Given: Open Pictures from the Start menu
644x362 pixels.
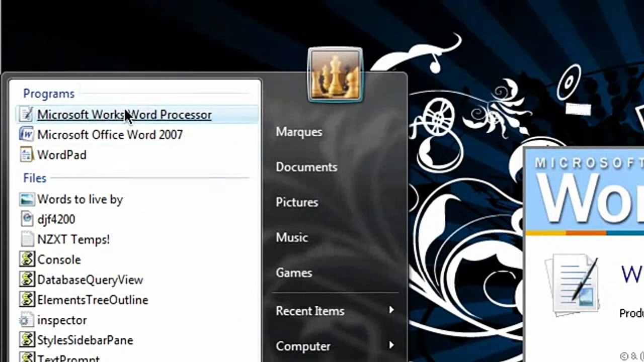Looking at the screenshot, I should [x=297, y=202].
